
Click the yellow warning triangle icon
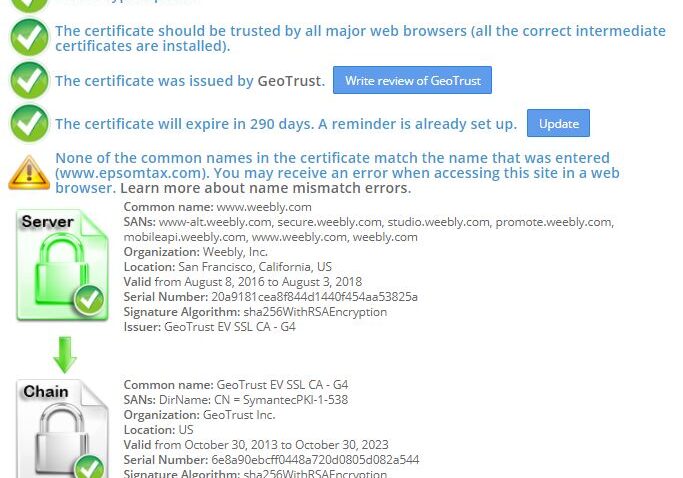click(x=29, y=173)
